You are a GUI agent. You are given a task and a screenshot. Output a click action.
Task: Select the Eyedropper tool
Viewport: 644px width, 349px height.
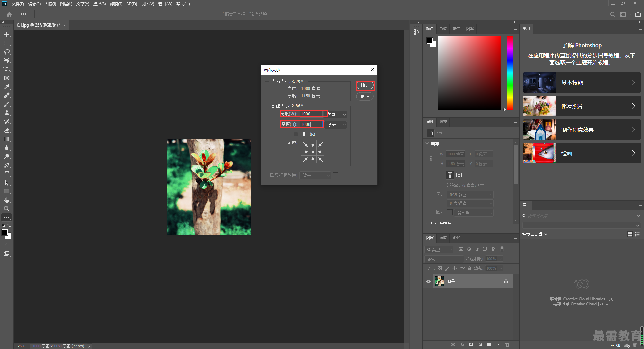coord(7,87)
